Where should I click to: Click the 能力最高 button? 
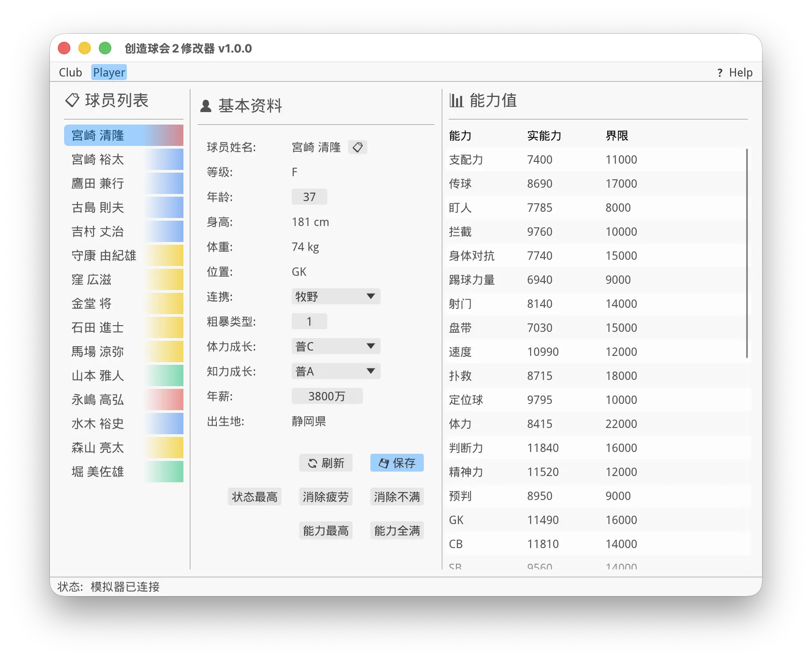coord(326,530)
